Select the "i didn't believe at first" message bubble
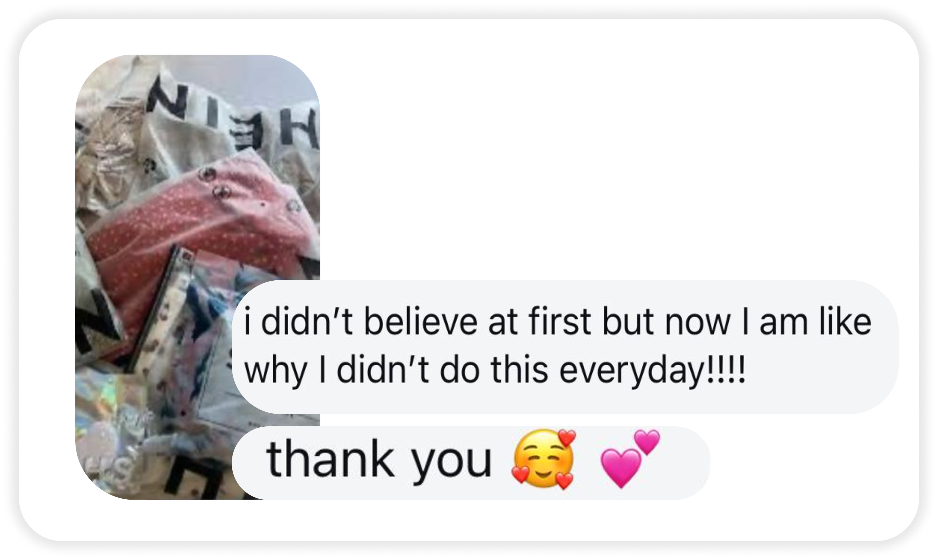 coord(565,347)
